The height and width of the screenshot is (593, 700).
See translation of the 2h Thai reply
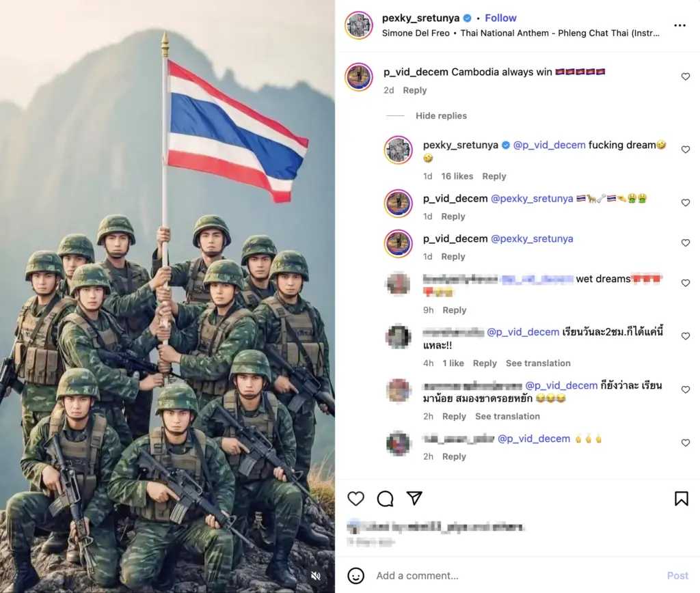click(507, 416)
